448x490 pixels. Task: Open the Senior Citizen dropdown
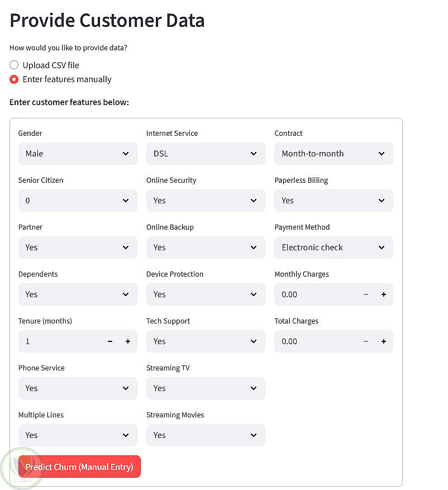(78, 201)
